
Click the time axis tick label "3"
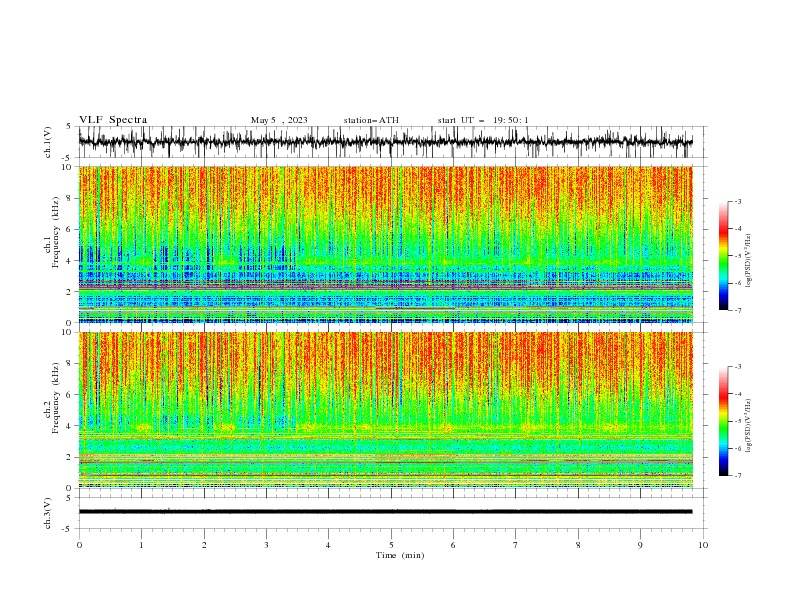coord(266,545)
